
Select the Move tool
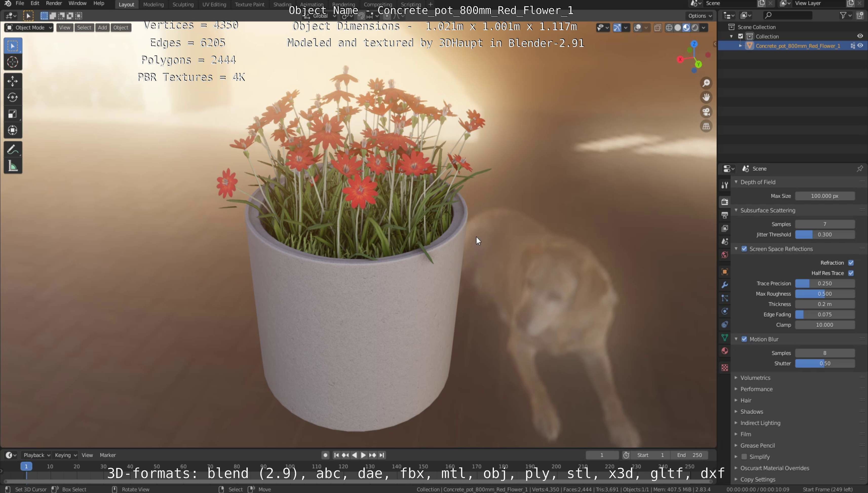13,81
